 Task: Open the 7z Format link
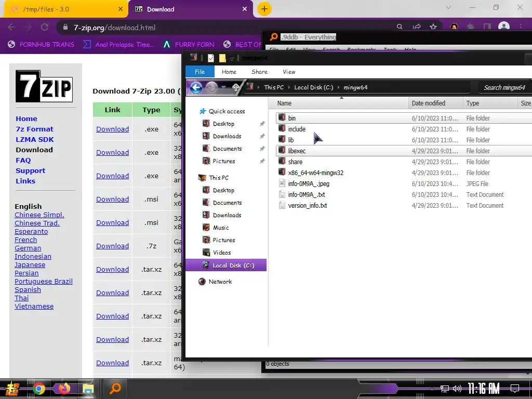tap(35, 129)
